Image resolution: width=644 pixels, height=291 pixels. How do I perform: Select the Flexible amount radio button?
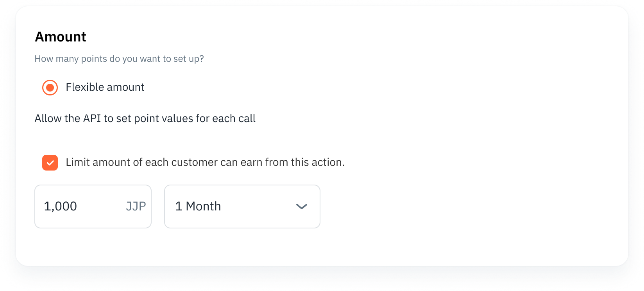point(50,87)
